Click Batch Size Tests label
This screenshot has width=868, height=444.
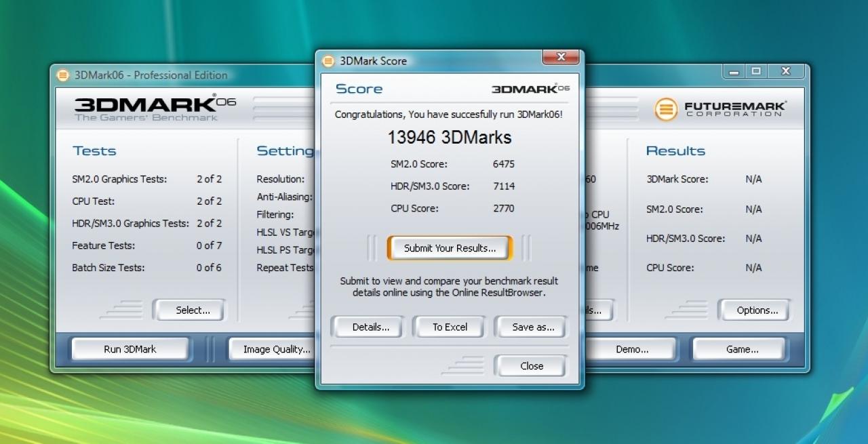[x=108, y=268]
